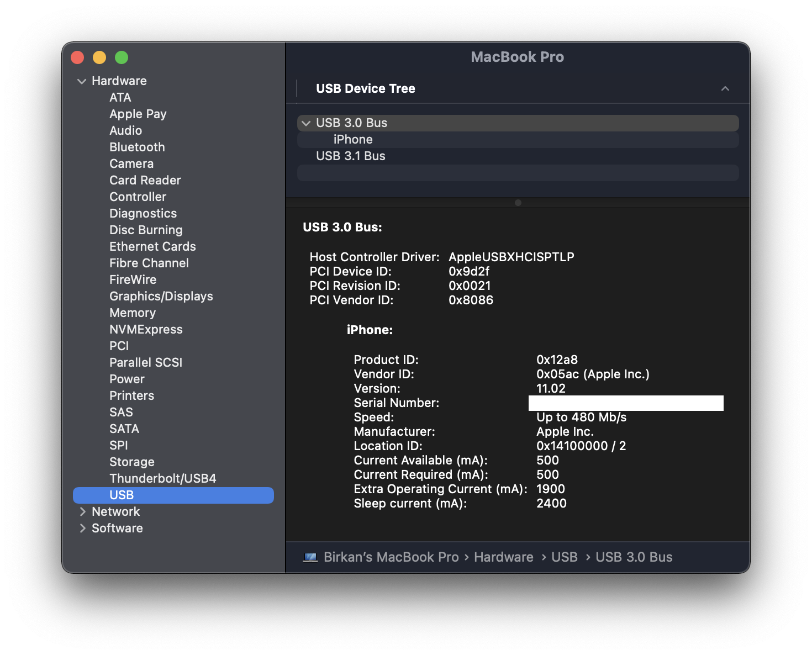Screen dimensions: 812x655
Task: Click Vendor ID value 0x05ac (Apple Inc.)
Action: 593,374
